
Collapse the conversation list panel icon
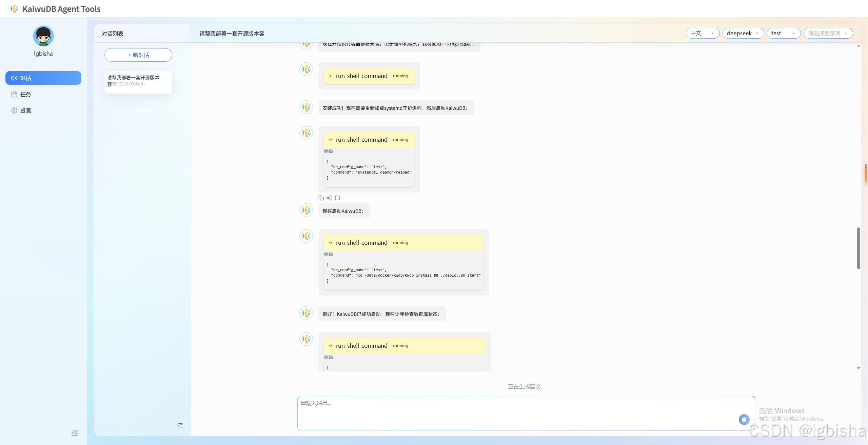click(180, 425)
